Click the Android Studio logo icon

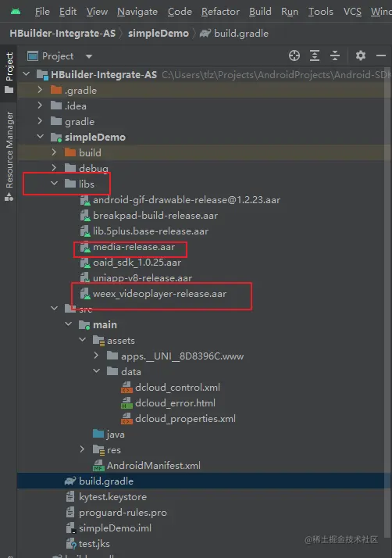pyautogui.click(x=16, y=12)
